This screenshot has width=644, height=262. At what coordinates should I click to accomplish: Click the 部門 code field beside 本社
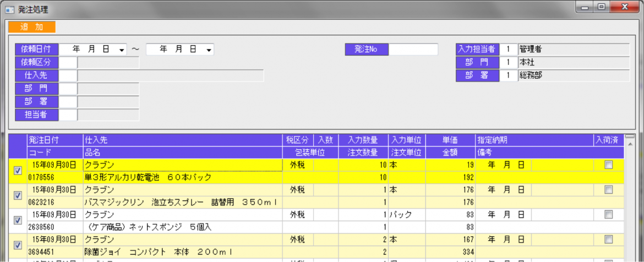pyautogui.click(x=509, y=62)
